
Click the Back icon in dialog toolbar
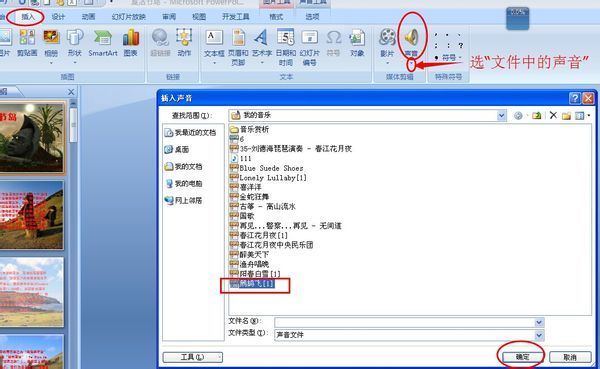[518, 116]
